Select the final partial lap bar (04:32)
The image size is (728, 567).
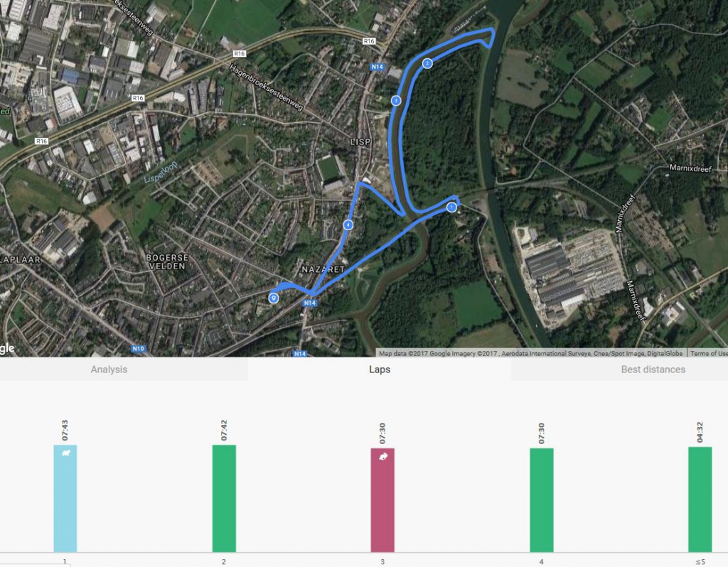tap(700, 499)
